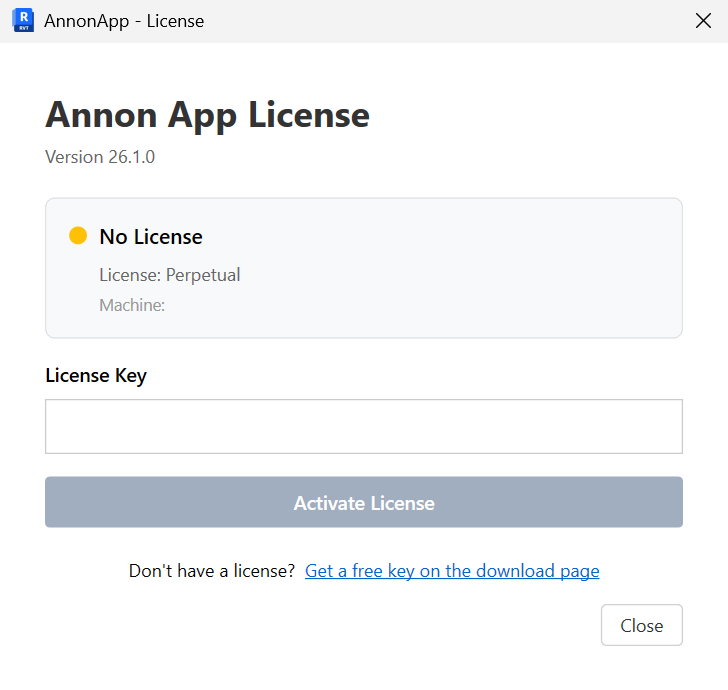Click the "Don't have a license?" text

pyautogui.click(x=212, y=571)
